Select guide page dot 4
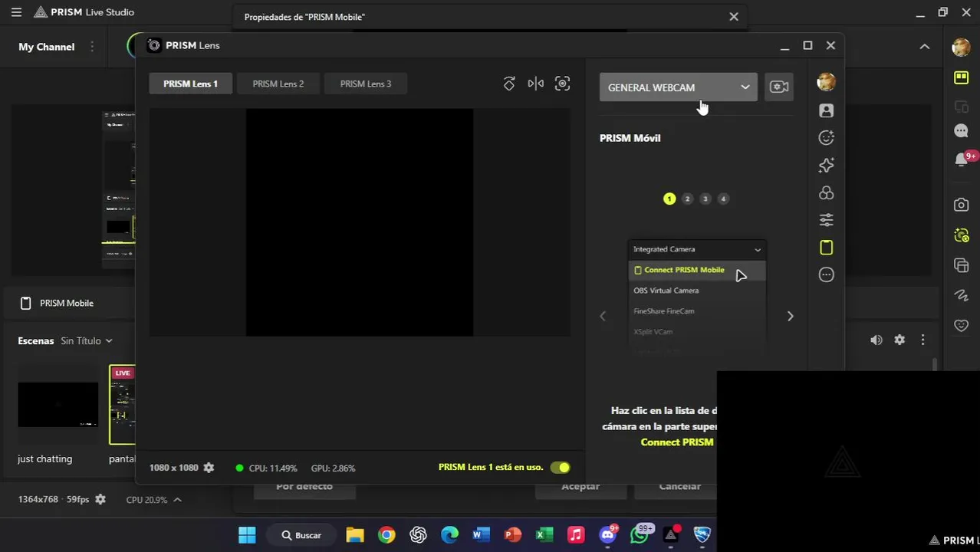The height and width of the screenshot is (552, 980). [722, 199]
